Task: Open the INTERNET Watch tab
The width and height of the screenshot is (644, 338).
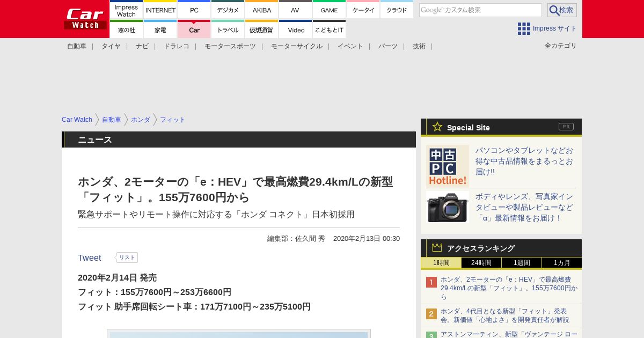Action: click(160, 10)
